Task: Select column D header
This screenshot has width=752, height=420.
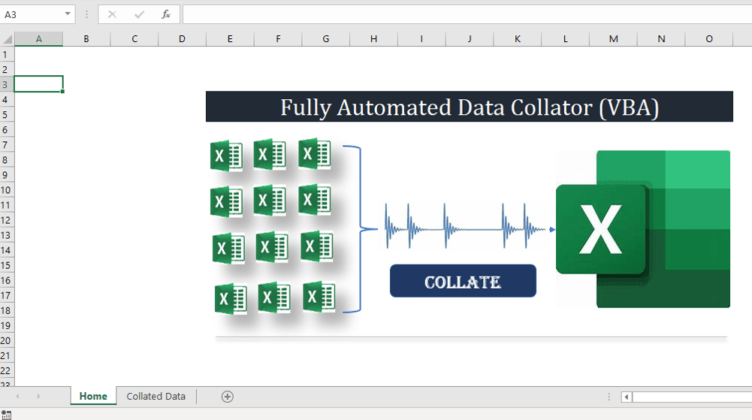Action: pyautogui.click(x=182, y=39)
